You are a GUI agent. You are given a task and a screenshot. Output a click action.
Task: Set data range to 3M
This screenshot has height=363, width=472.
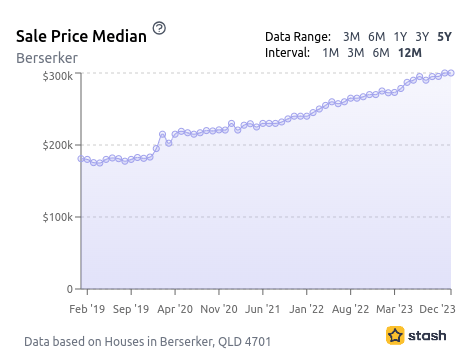click(351, 37)
